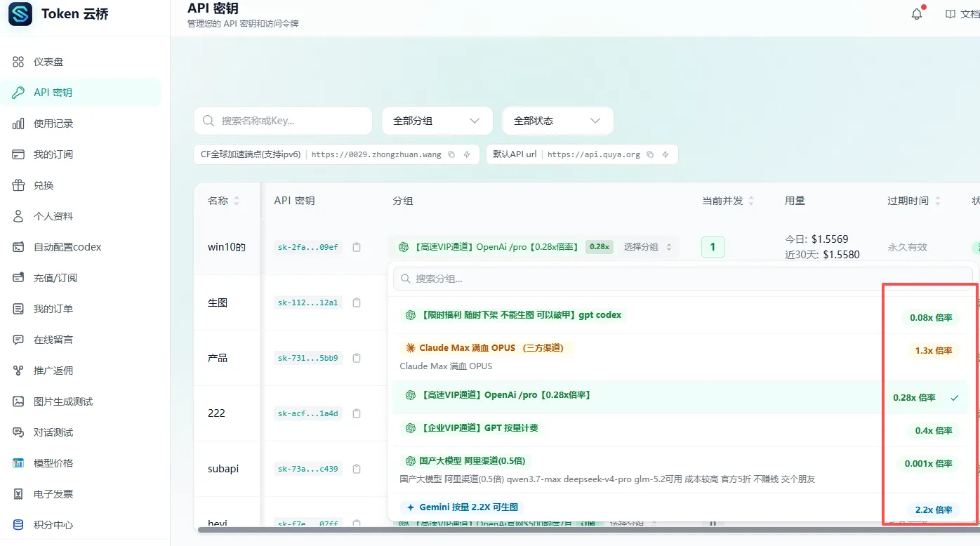Toggle 选择分组 selector for win10的 row
Viewport: 980px width, 546px height.
click(x=648, y=247)
